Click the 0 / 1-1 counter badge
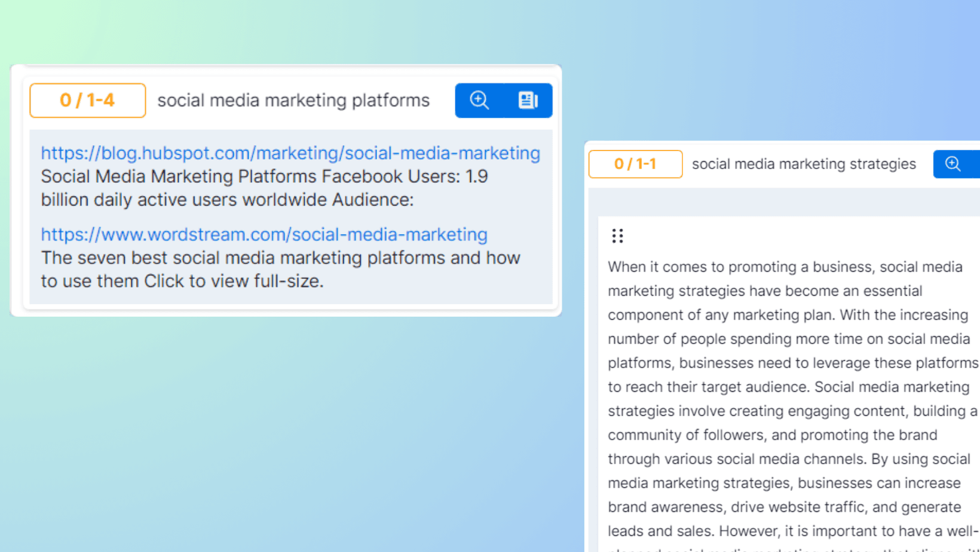Screen dimensions: 980x552 (635, 164)
